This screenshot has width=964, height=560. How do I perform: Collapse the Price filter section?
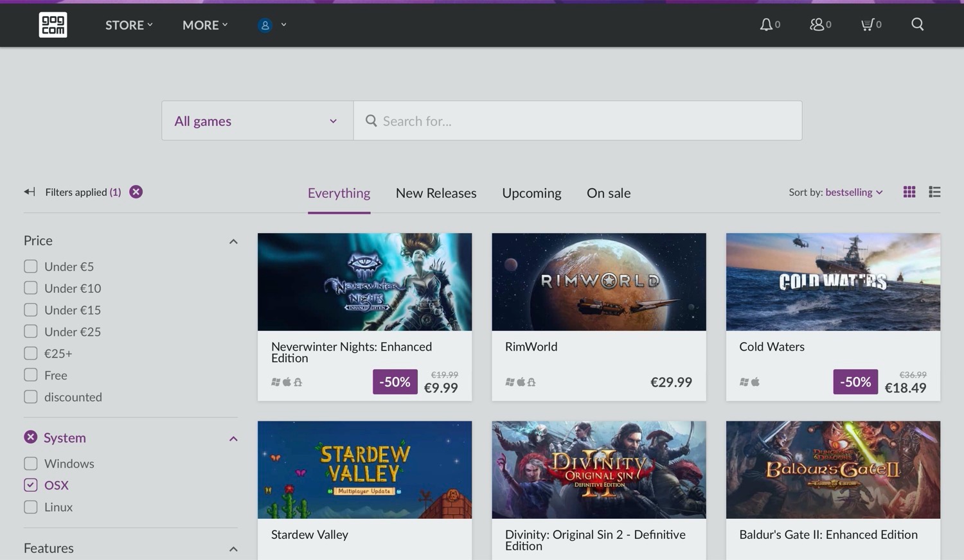[x=233, y=241]
